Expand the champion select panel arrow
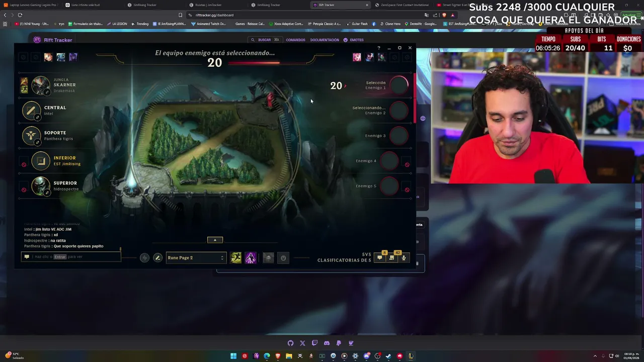Viewport: 644px width, 362px height. pos(215,240)
